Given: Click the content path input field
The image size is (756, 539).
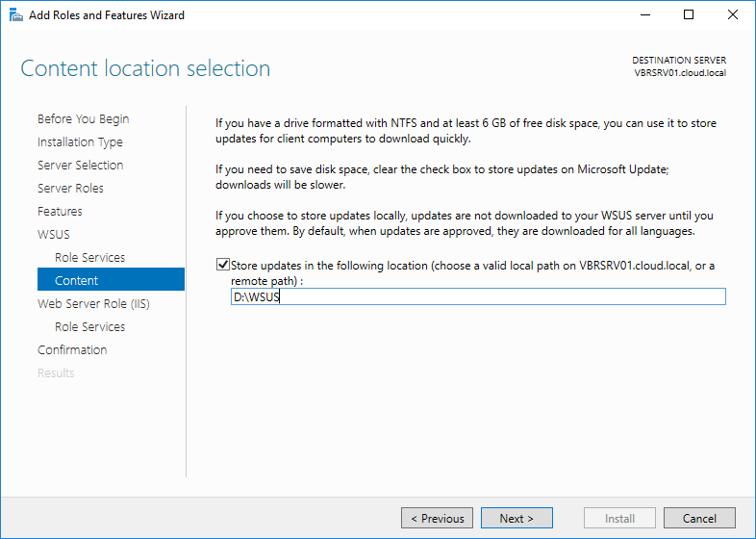Looking at the screenshot, I should pyautogui.click(x=477, y=297).
